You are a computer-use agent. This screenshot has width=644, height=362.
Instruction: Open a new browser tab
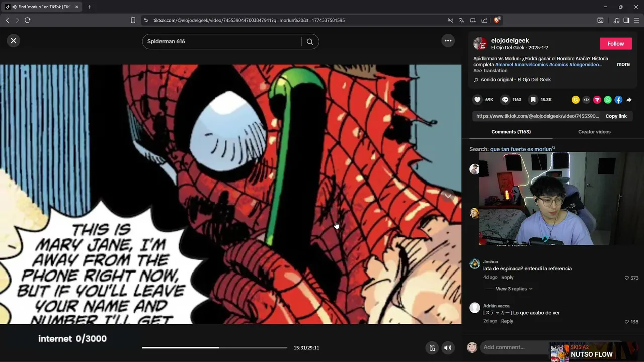point(89,7)
